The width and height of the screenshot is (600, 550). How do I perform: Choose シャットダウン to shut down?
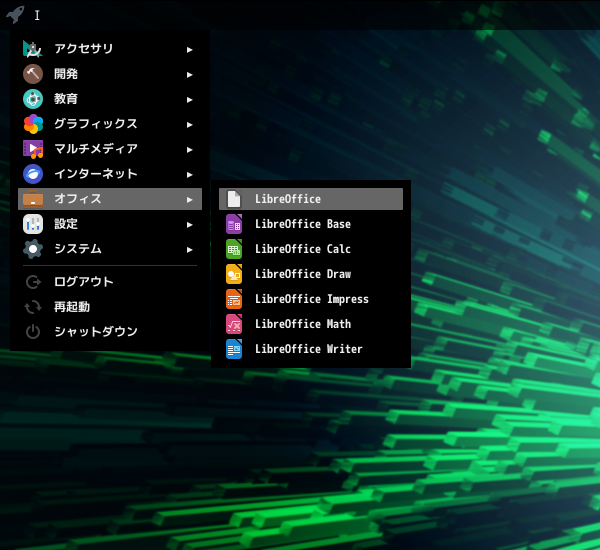point(110,332)
